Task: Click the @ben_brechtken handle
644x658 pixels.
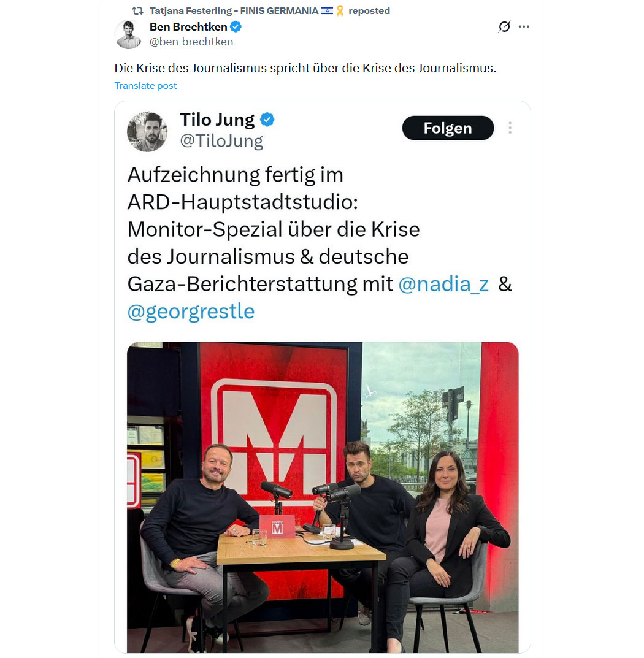Action: click(191, 42)
